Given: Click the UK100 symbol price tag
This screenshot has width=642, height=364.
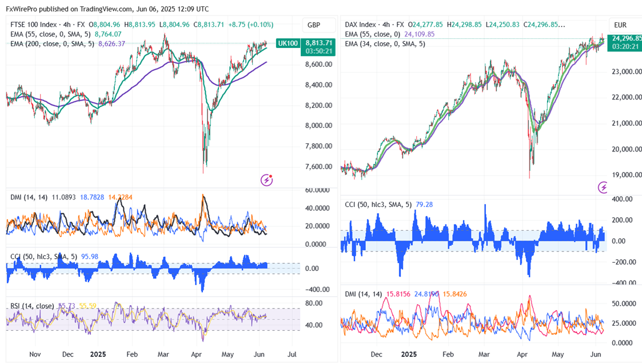Looking at the screenshot, I should pyautogui.click(x=288, y=43).
